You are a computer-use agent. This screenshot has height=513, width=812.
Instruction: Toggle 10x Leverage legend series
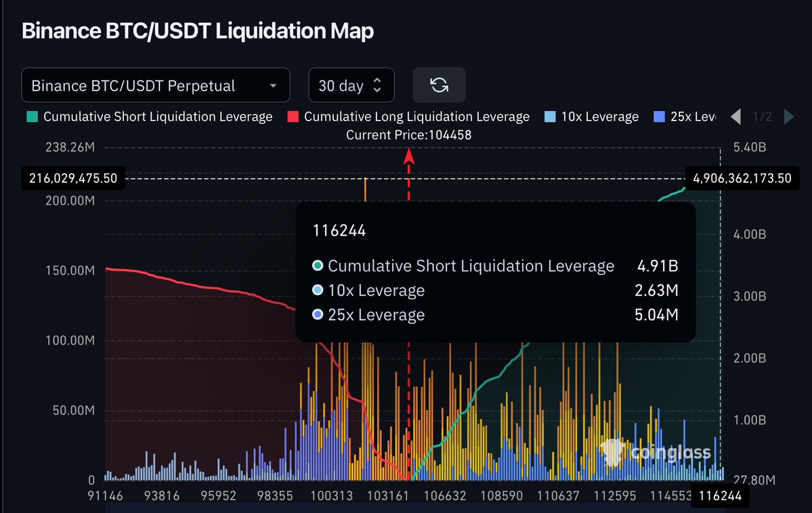click(x=592, y=116)
